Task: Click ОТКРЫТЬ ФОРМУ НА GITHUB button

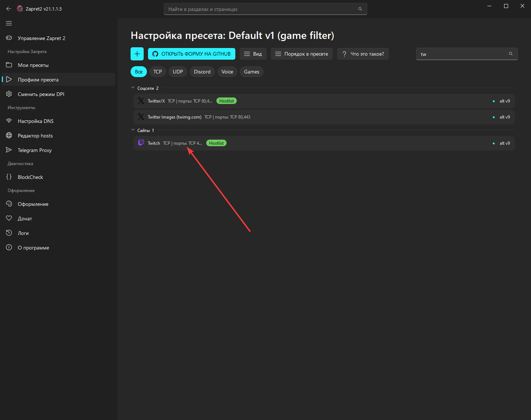Action: [192, 54]
